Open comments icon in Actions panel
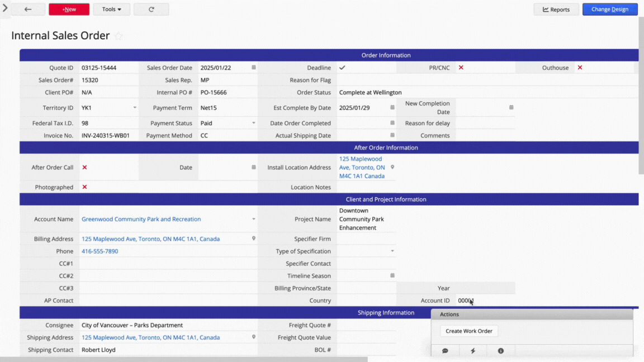The width and height of the screenshot is (644, 362). point(445,351)
